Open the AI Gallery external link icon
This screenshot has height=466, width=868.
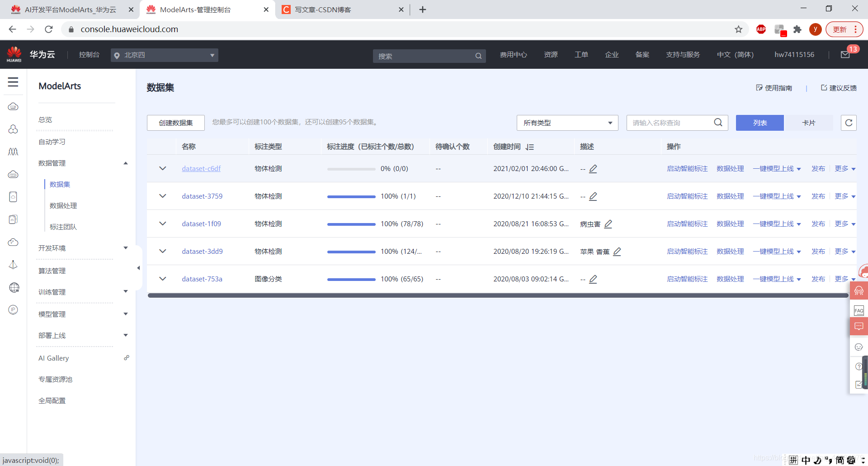coord(127,357)
